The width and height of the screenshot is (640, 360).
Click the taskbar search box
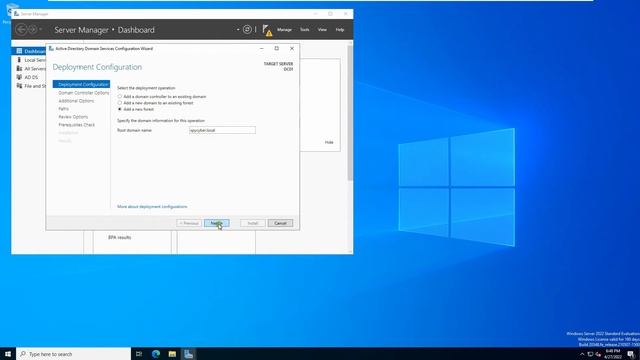(73, 354)
